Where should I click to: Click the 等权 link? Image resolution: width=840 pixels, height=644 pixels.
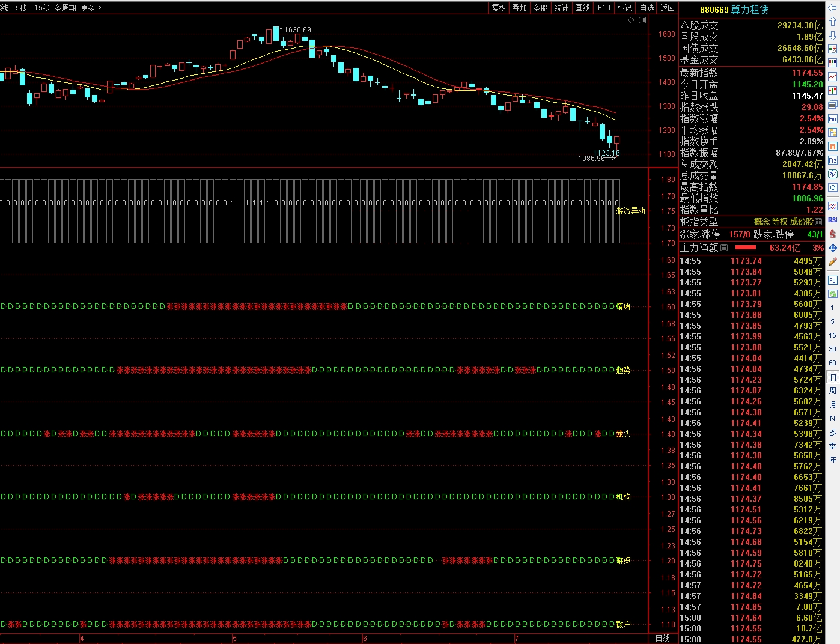point(779,222)
